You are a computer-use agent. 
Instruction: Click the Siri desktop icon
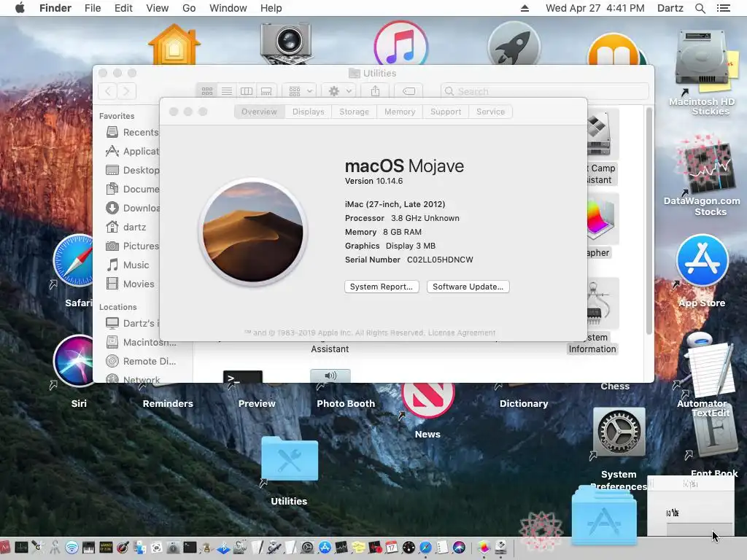74,361
